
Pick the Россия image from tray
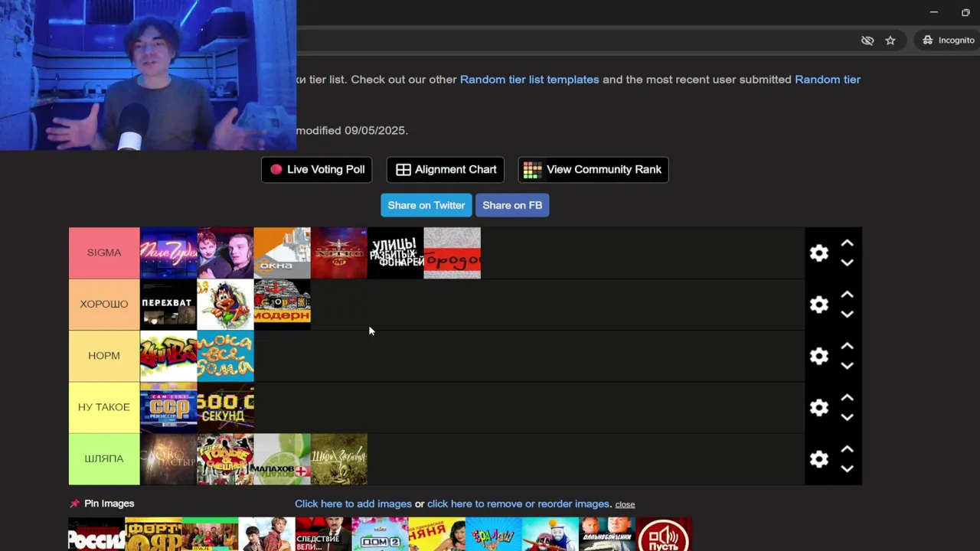pos(96,534)
